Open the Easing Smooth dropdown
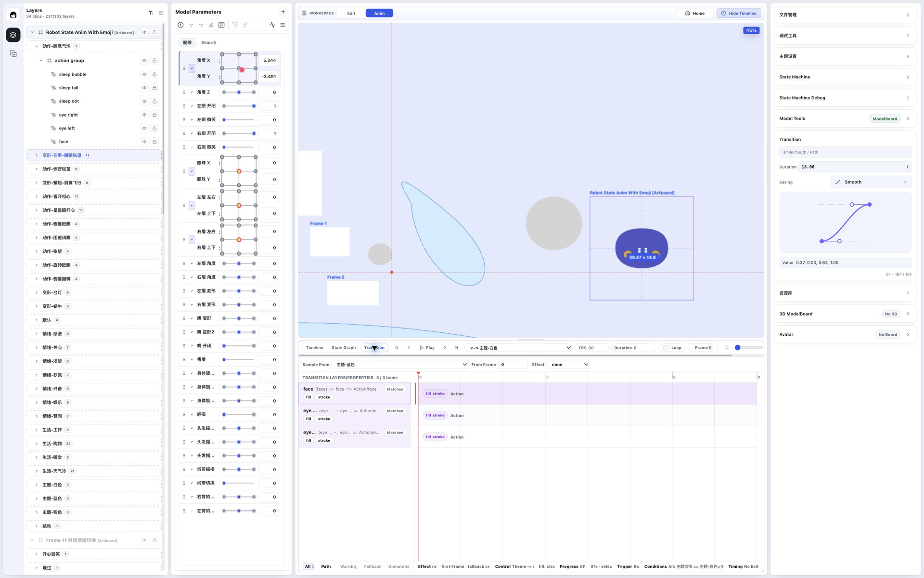The width and height of the screenshot is (924, 578). 871,182
